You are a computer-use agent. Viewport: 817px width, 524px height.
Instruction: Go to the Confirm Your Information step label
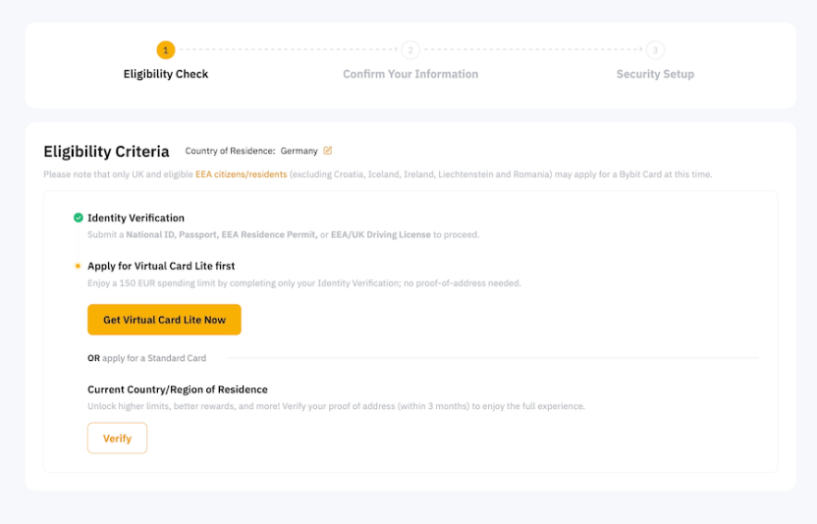point(410,74)
